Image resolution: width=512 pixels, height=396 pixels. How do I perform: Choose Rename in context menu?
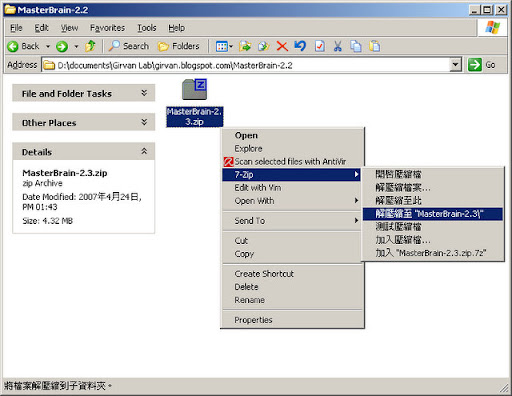point(292,300)
